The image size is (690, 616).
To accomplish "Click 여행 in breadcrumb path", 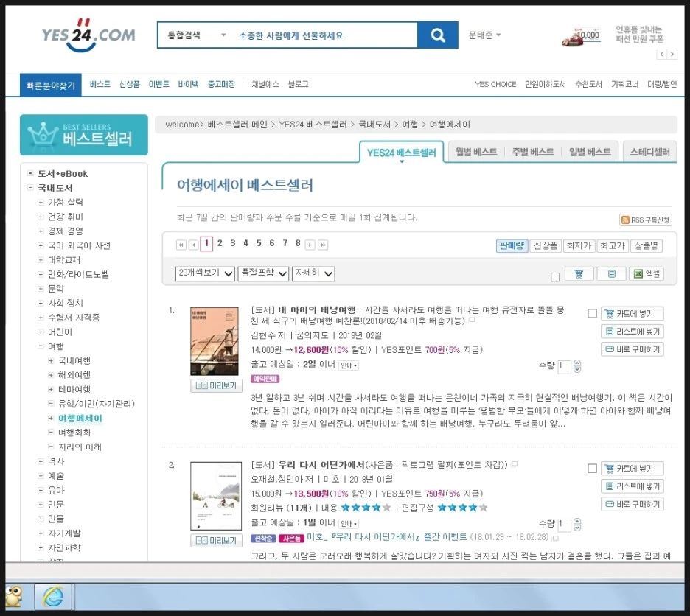I will click(410, 125).
